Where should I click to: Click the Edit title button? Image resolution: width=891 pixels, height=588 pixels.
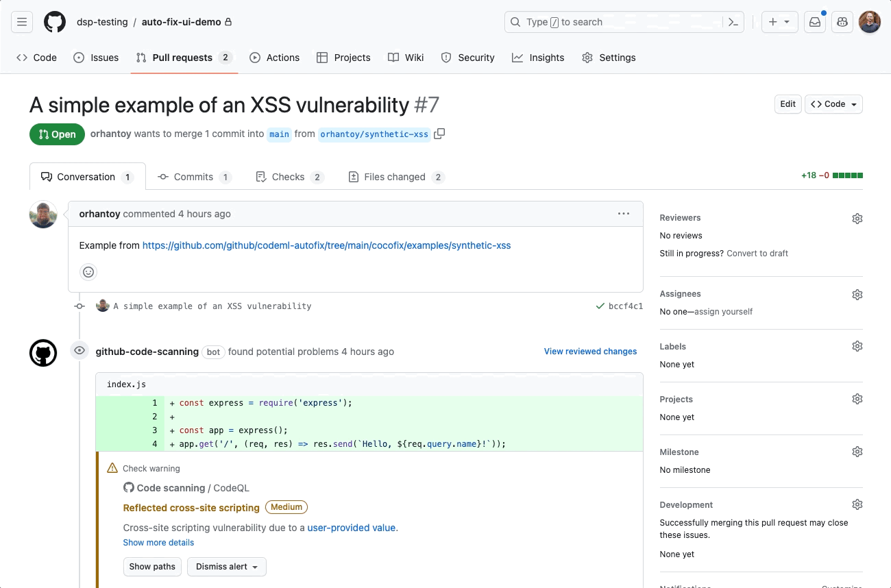[x=788, y=104]
